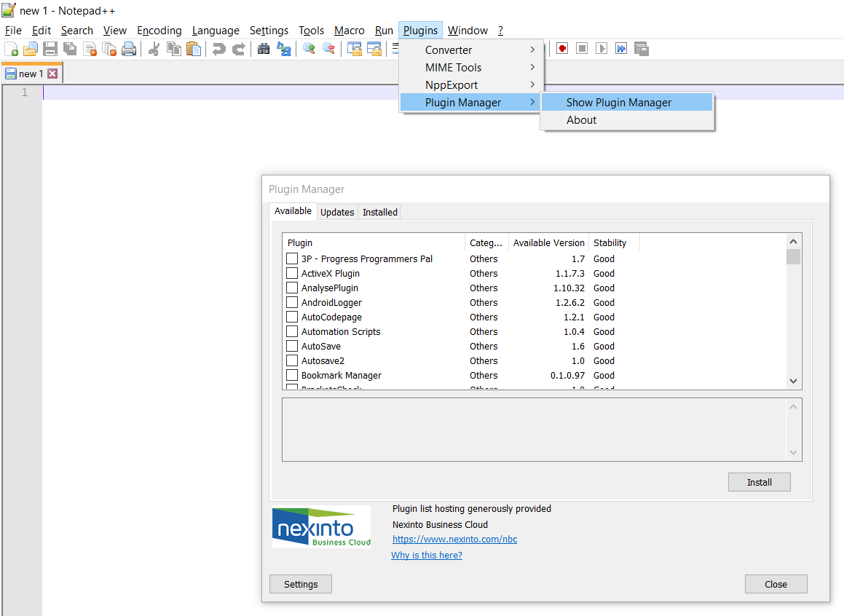Open Find with the binoculars icon

(x=262, y=49)
